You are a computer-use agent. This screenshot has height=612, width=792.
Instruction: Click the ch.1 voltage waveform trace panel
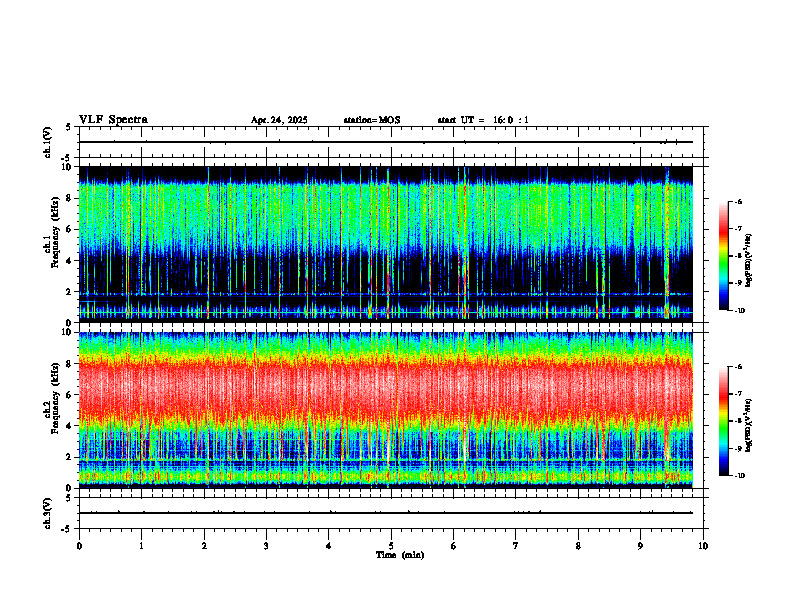pos(391,142)
